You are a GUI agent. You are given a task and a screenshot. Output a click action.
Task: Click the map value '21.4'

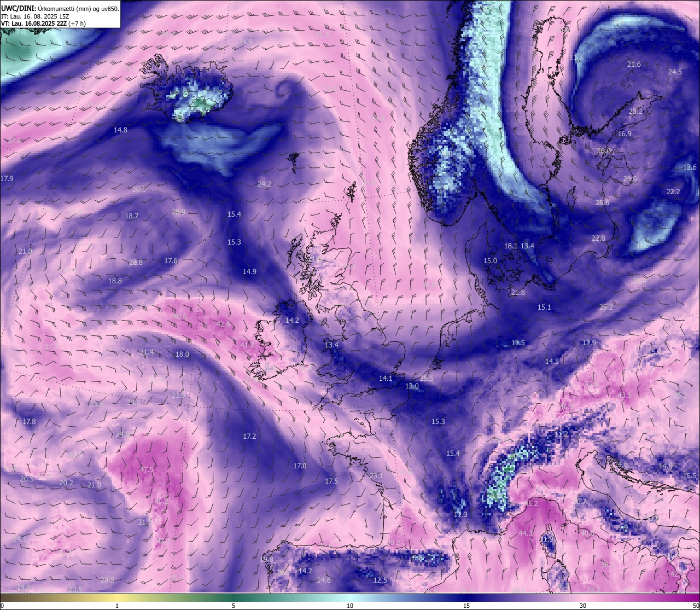(x=147, y=352)
